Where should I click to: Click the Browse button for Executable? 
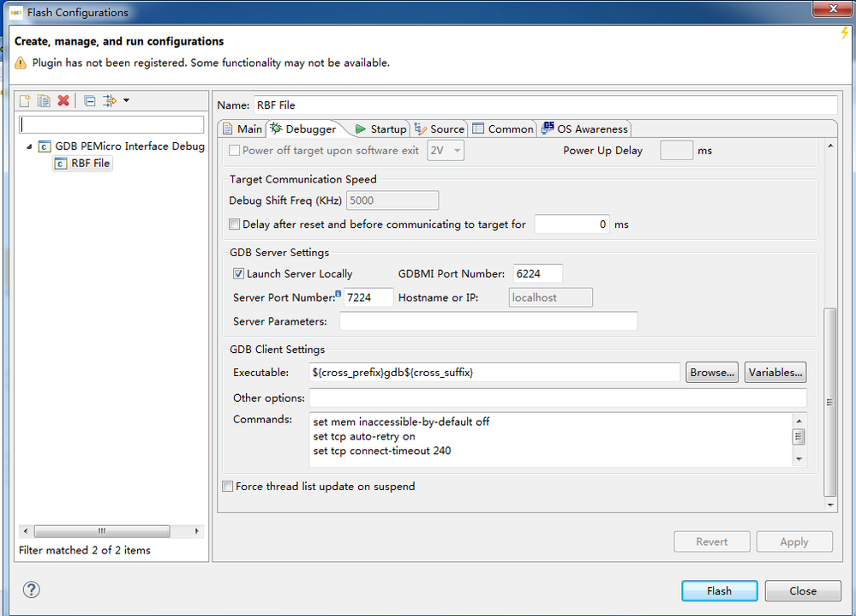click(x=712, y=373)
